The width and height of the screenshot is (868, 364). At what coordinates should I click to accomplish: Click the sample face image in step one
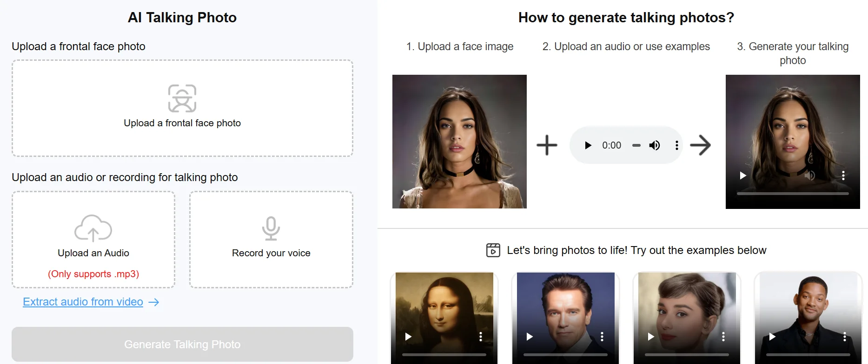click(459, 142)
